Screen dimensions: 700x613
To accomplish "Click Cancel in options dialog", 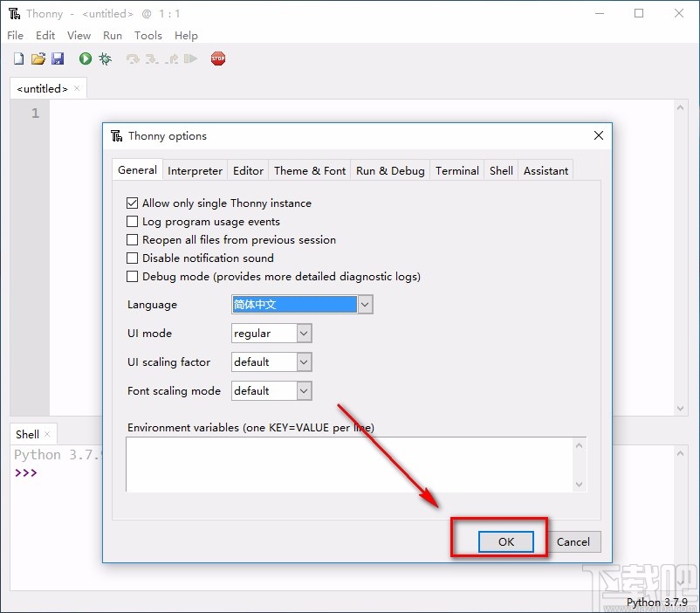I will [x=573, y=541].
